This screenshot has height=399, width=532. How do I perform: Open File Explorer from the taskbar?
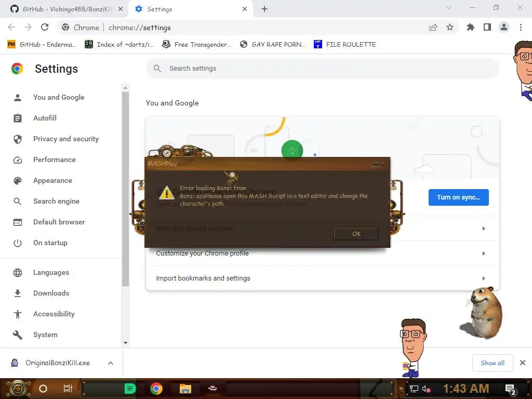[x=185, y=389]
